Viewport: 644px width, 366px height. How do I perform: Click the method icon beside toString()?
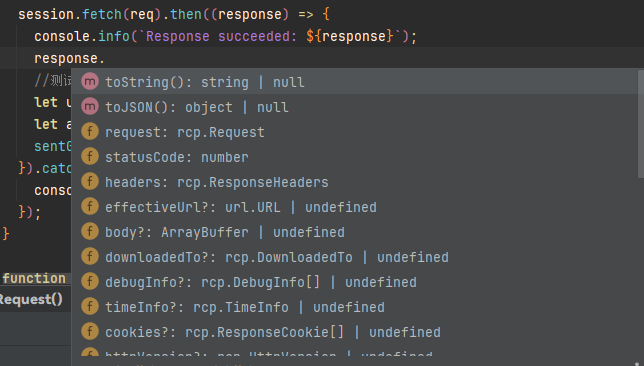(90, 81)
